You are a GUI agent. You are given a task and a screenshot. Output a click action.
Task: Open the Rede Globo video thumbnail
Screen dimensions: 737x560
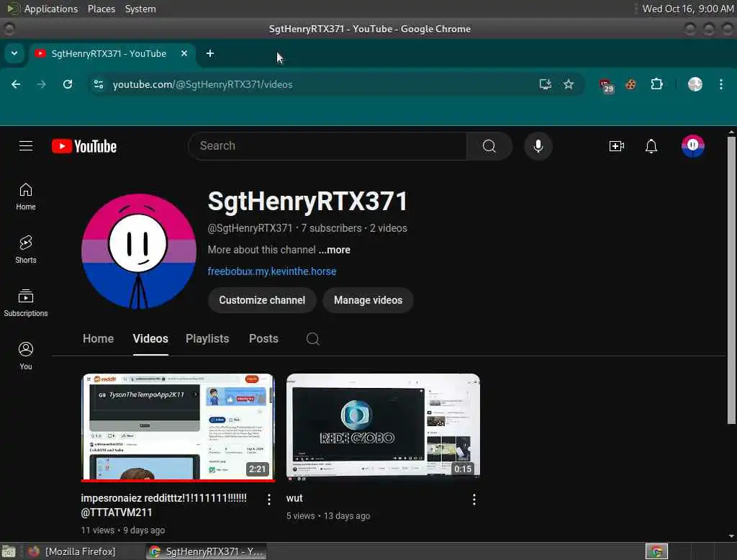coord(383,427)
